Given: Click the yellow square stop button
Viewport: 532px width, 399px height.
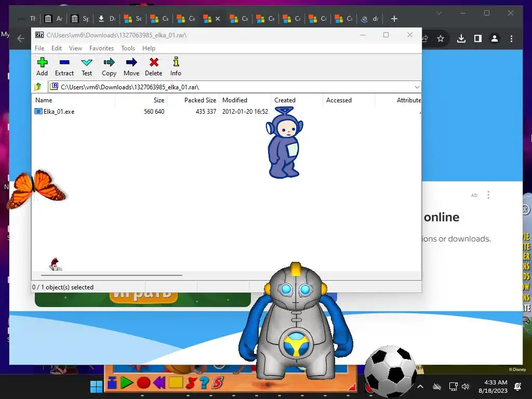Looking at the screenshot, I should coord(176,383).
